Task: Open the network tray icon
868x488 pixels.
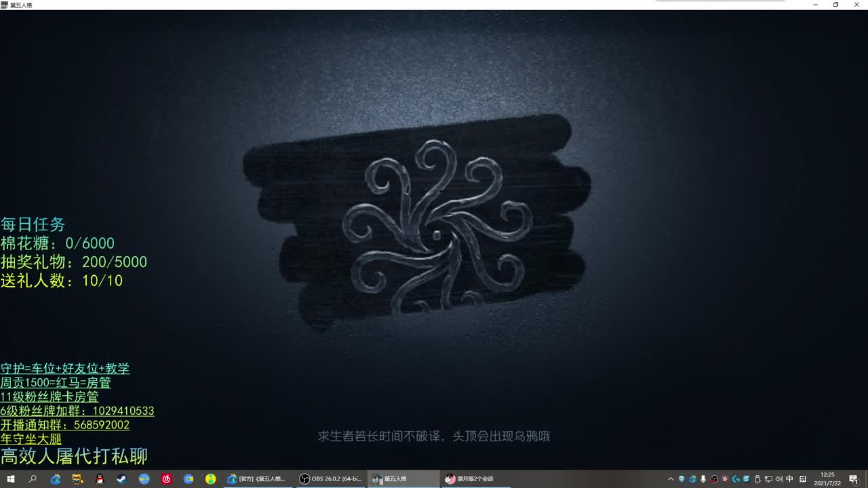Action: pos(768,479)
